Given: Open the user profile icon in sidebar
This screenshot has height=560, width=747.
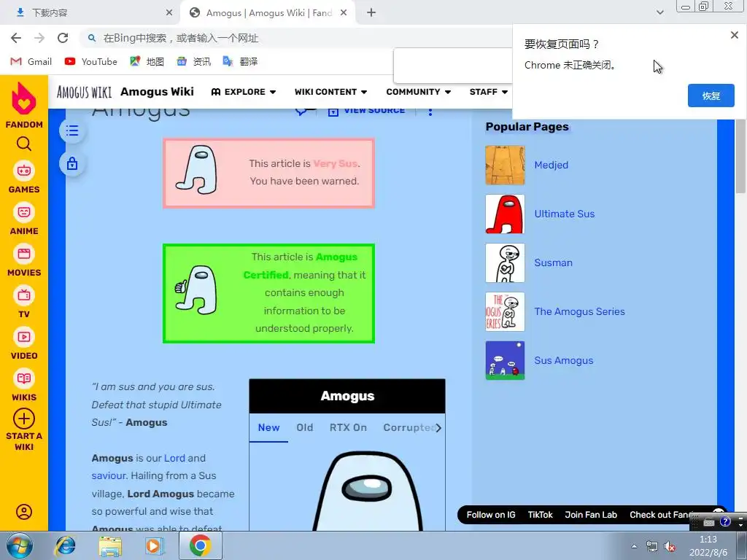Looking at the screenshot, I should coord(24,512).
